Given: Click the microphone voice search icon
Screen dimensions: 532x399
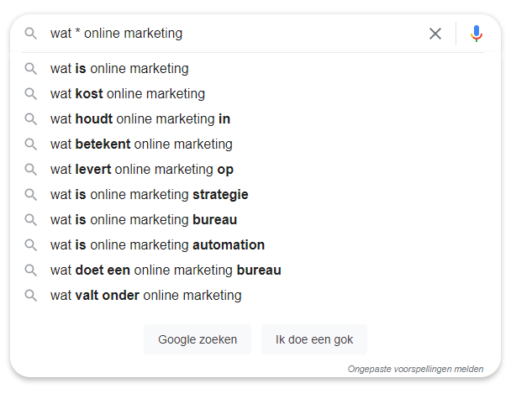Looking at the screenshot, I should (477, 34).
